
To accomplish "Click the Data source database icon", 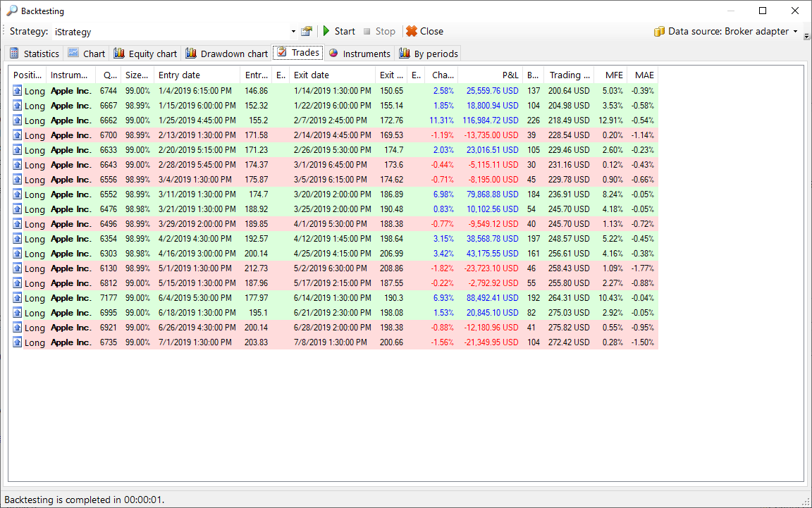I will coord(659,32).
